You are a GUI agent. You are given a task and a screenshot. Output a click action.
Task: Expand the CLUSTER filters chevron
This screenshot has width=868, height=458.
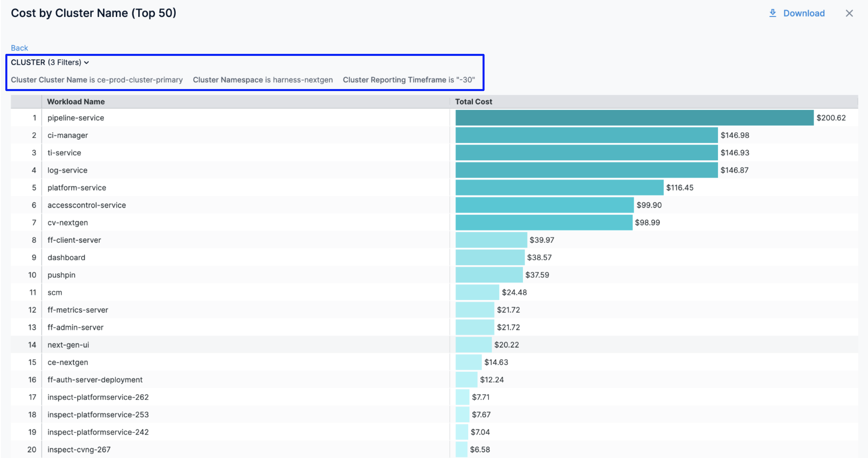click(86, 63)
